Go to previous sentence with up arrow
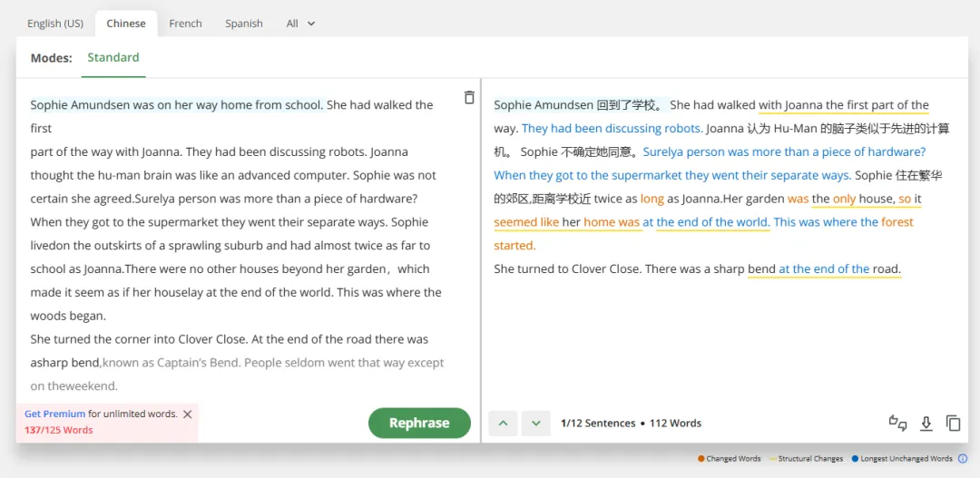Screen dimensions: 980x478 click(x=503, y=423)
